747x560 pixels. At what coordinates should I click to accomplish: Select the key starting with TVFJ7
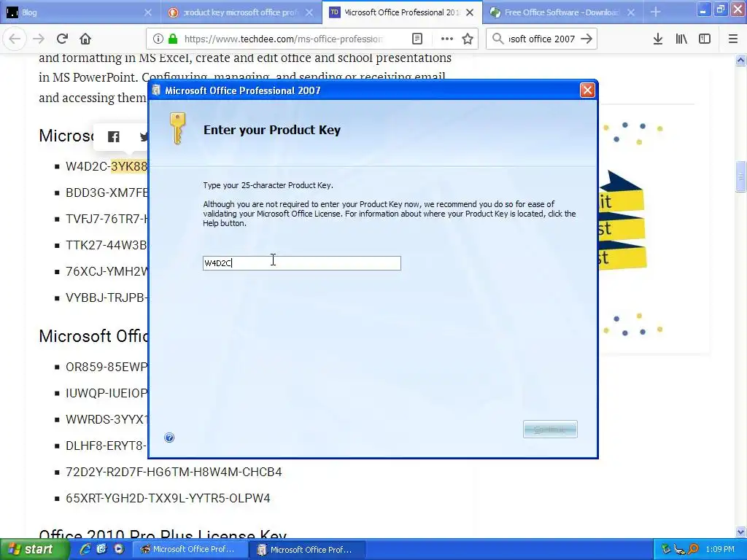[x=107, y=219]
